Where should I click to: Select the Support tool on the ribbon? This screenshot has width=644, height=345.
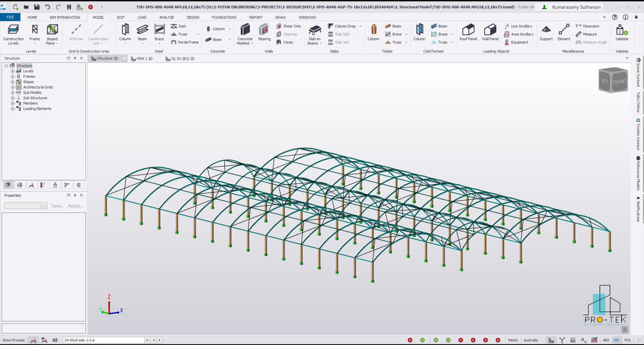[545, 33]
